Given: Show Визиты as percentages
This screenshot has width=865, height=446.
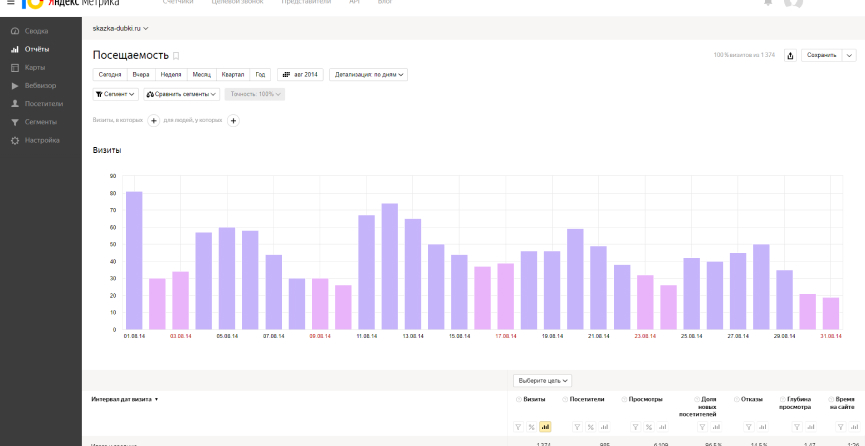Looking at the screenshot, I should [x=532, y=427].
